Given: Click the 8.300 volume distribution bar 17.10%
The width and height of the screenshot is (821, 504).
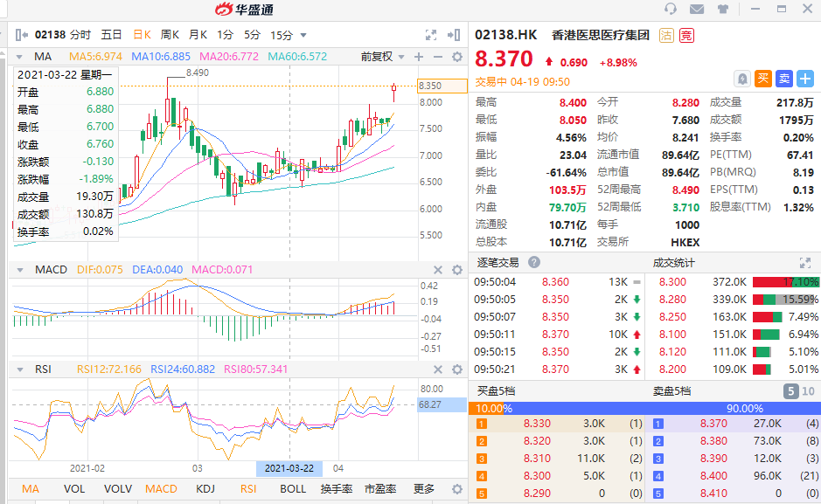Looking at the screenshot, I should 785,282.
